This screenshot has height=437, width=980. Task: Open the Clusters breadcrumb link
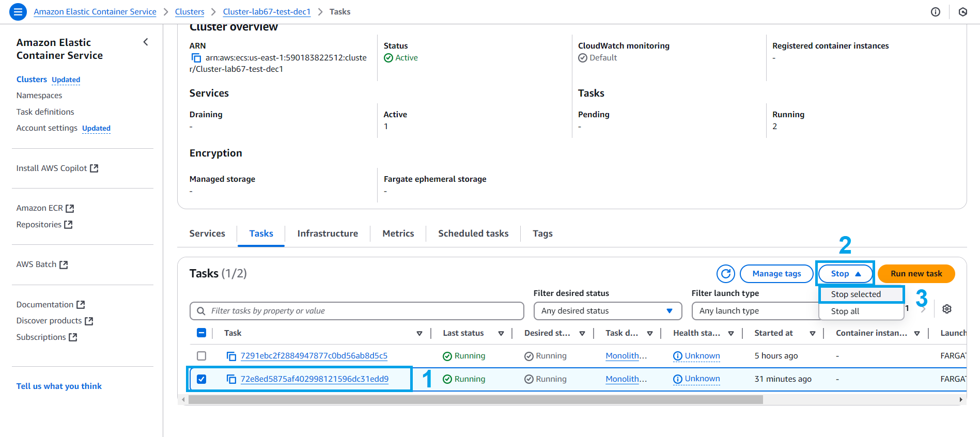click(190, 12)
